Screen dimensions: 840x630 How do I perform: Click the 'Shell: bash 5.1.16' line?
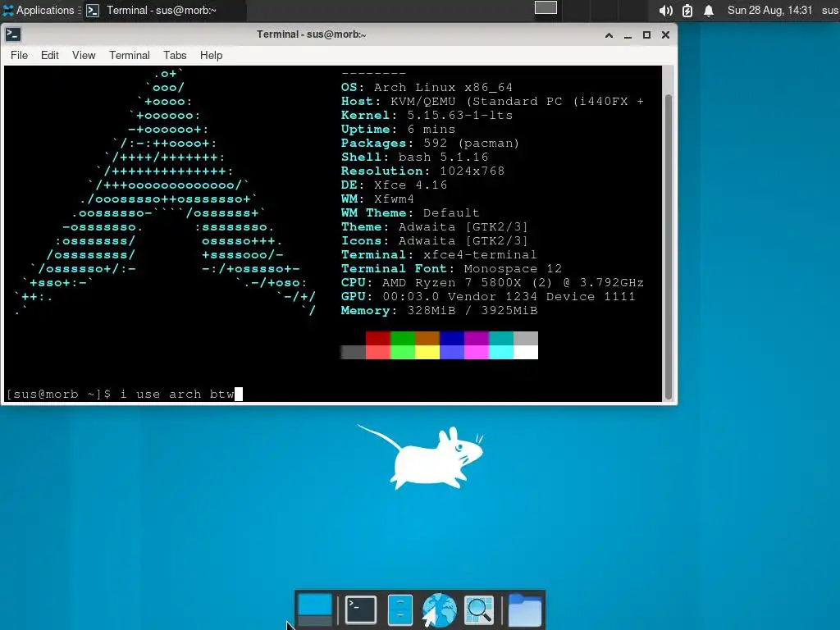click(x=414, y=157)
